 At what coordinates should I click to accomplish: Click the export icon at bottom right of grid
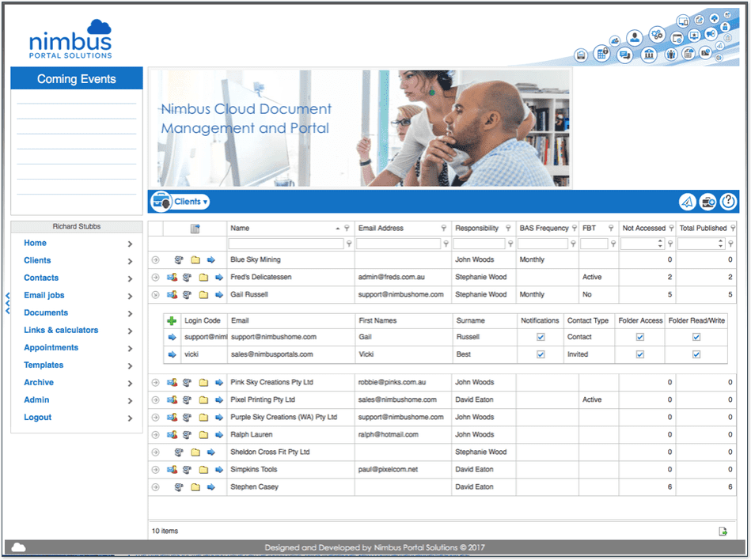[x=723, y=532]
